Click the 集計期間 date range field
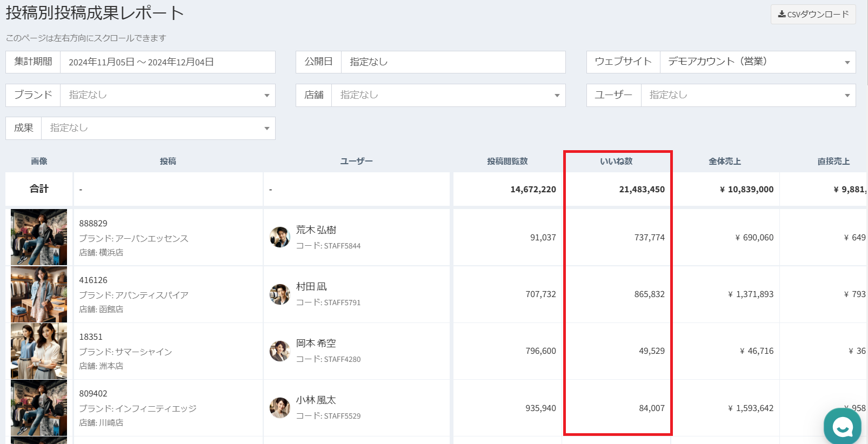Screen dimensions: 868x444 (x=168, y=62)
